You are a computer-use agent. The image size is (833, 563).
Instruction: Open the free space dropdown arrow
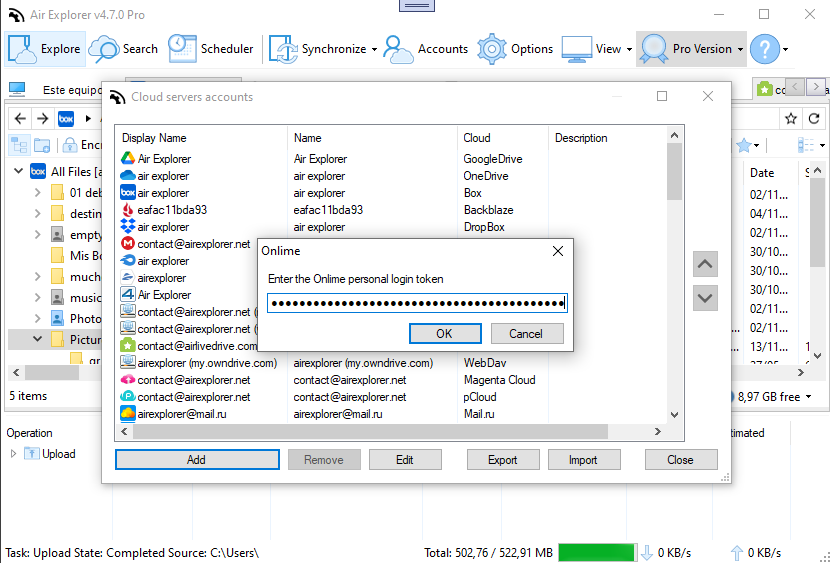click(809, 396)
